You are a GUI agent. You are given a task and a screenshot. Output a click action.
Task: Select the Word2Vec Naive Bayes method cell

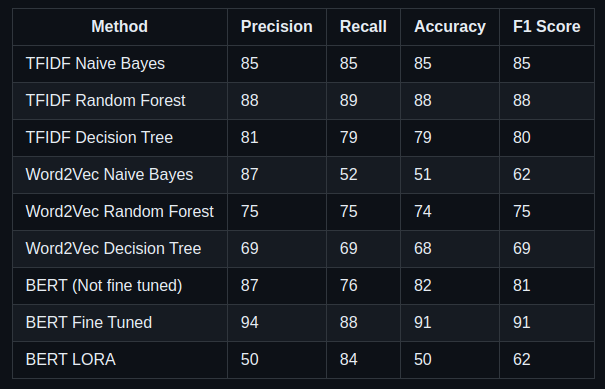pyautogui.click(x=120, y=175)
